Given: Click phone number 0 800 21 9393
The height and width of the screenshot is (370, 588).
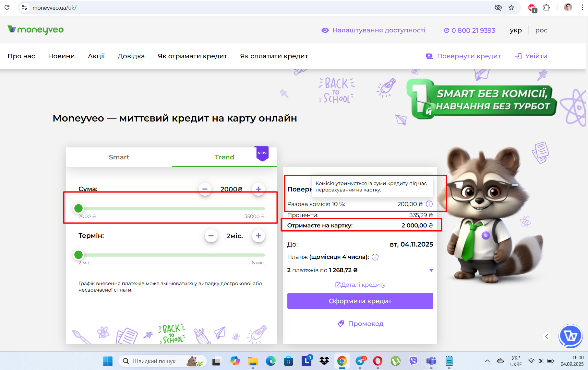Looking at the screenshot, I should 473,30.
